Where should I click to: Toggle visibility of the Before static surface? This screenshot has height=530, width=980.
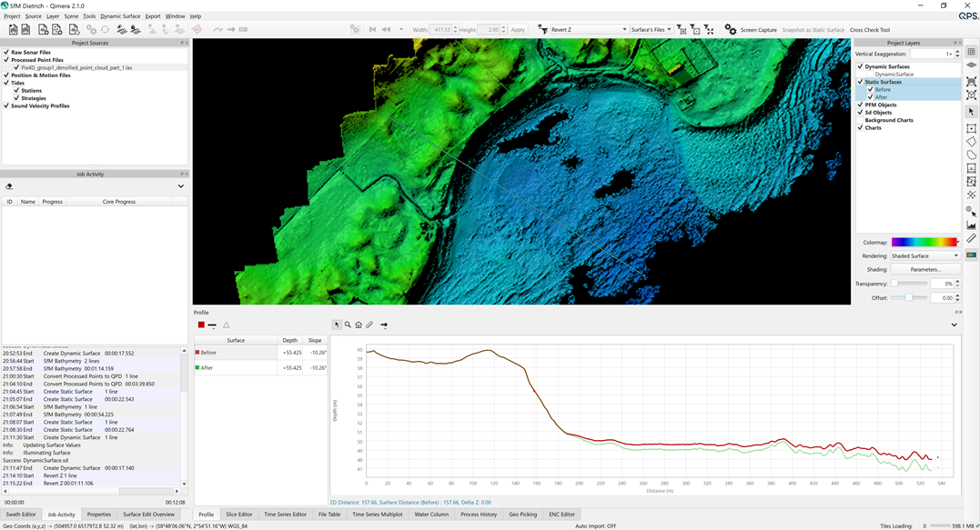pos(870,89)
